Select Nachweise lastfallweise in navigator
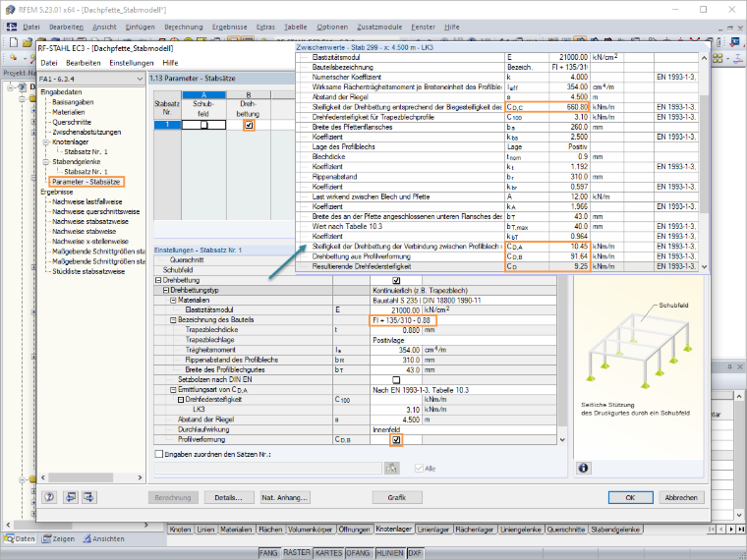The image size is (747, 560). tap(86, 202)
